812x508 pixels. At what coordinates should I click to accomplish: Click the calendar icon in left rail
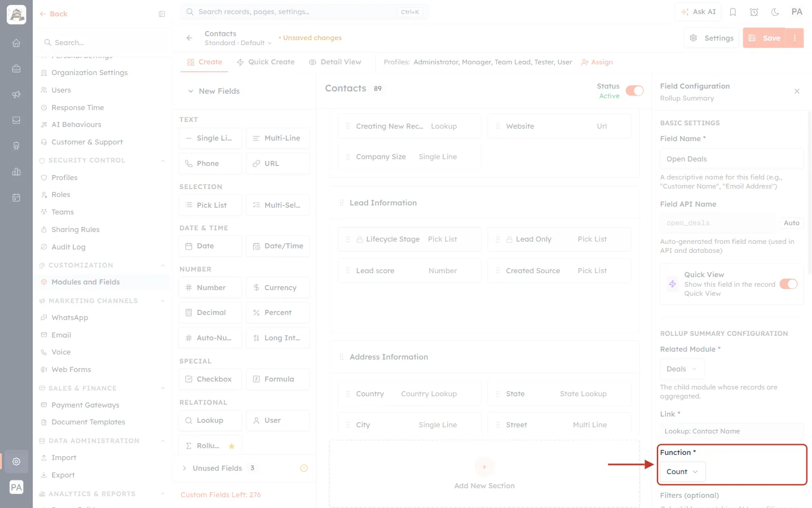[16, 198]
